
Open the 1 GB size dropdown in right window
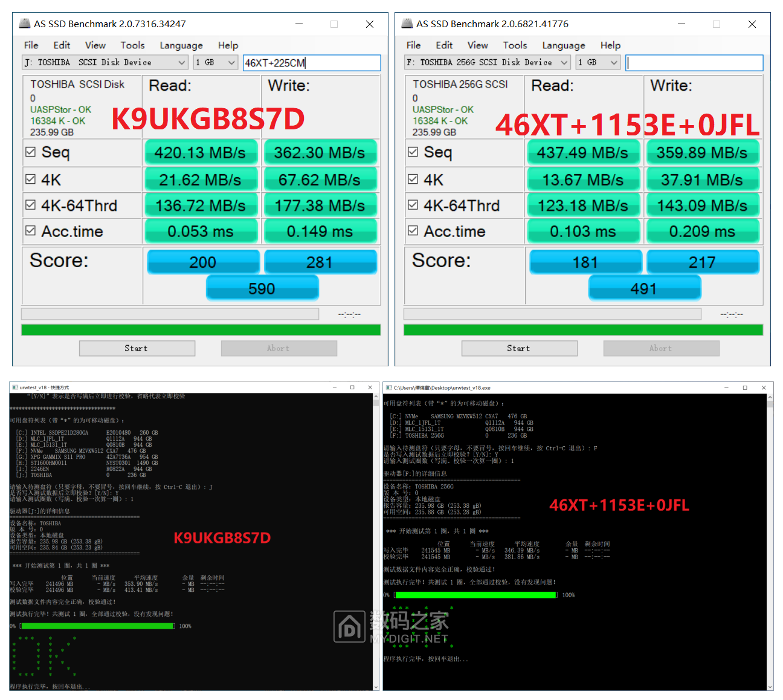point(598,62)
